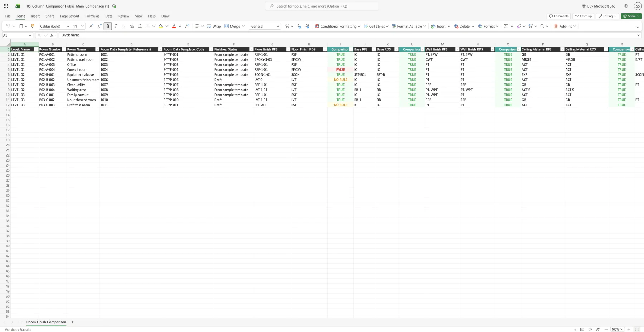Toggle Underline on cell A1

pos(123,26)
